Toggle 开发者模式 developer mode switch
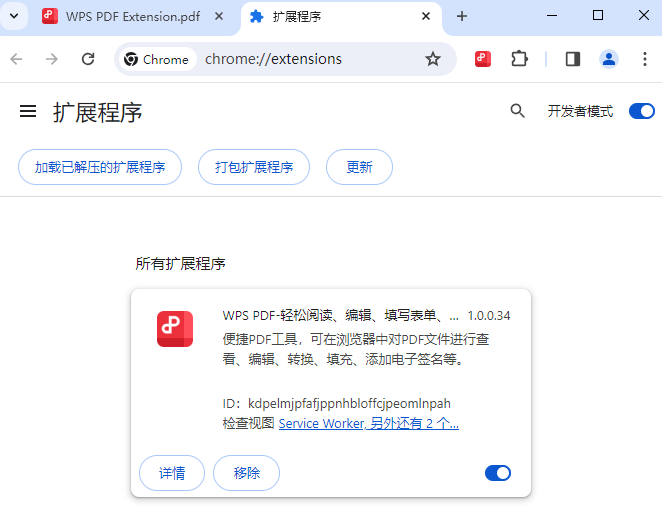Image resolution: width=662 pixels, height=527 pixels. [x=641, y=111]
